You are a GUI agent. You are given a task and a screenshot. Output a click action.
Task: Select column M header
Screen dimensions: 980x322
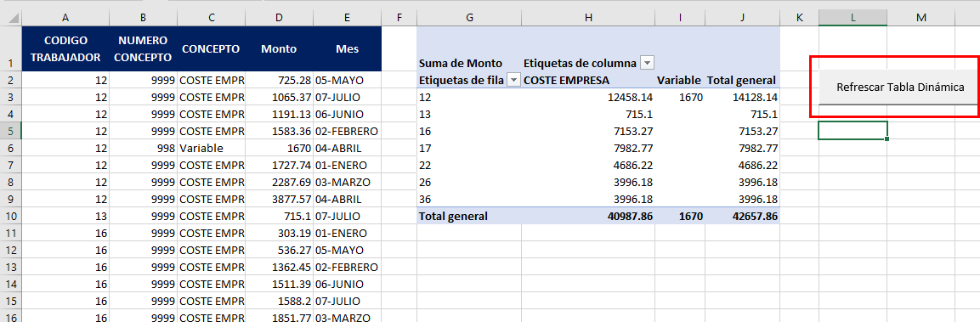click(921, 18)
